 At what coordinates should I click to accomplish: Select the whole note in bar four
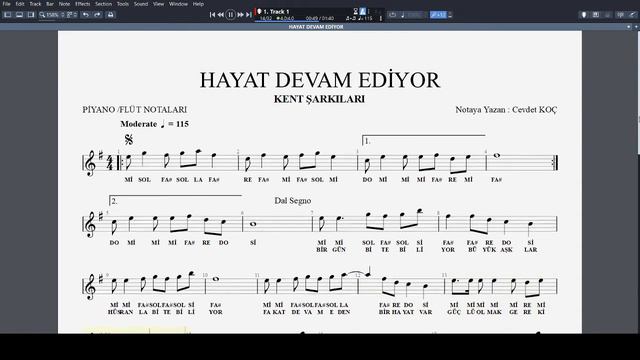(496, 156)
